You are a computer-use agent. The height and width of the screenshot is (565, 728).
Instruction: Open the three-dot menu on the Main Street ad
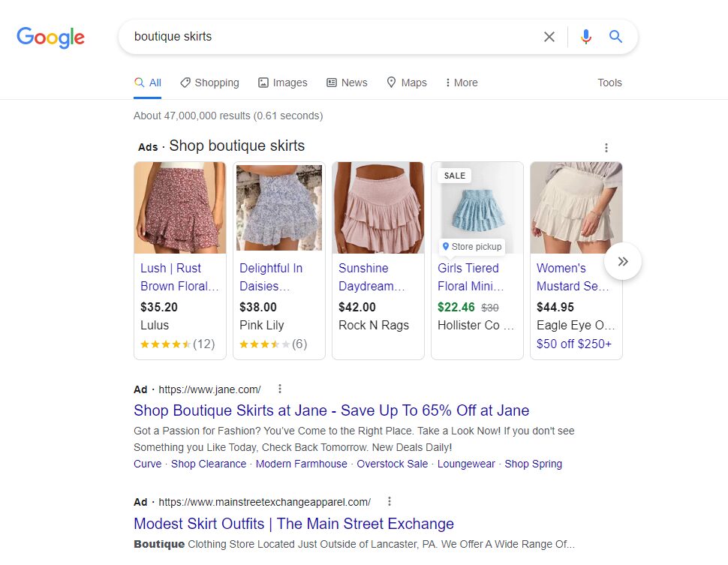point(389,501)
